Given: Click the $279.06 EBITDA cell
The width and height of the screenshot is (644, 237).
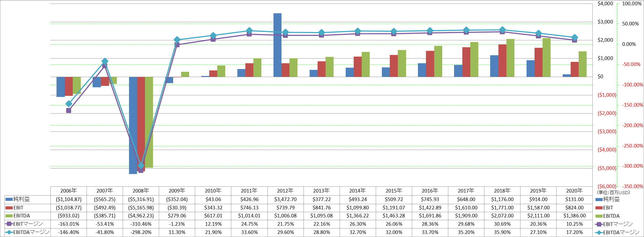Looking at the screenshot, I should point(177,216).
